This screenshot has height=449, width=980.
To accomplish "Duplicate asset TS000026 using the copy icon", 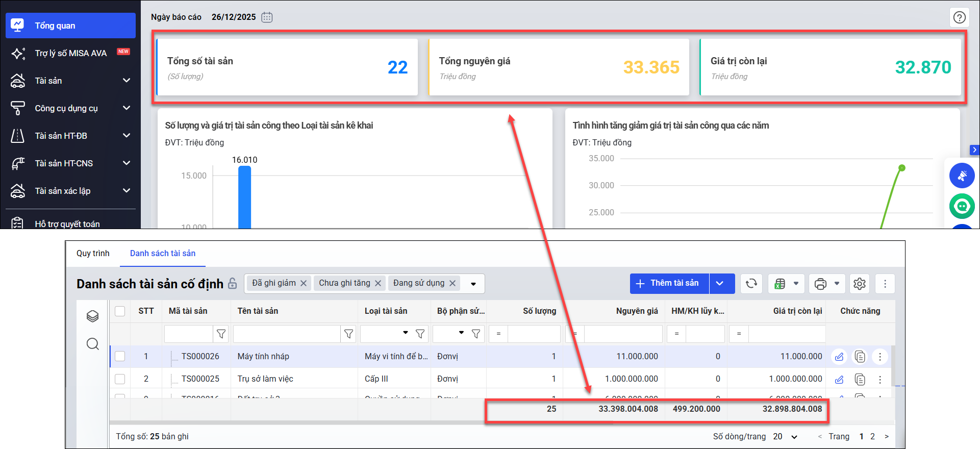I will click(x=860, y=357).
